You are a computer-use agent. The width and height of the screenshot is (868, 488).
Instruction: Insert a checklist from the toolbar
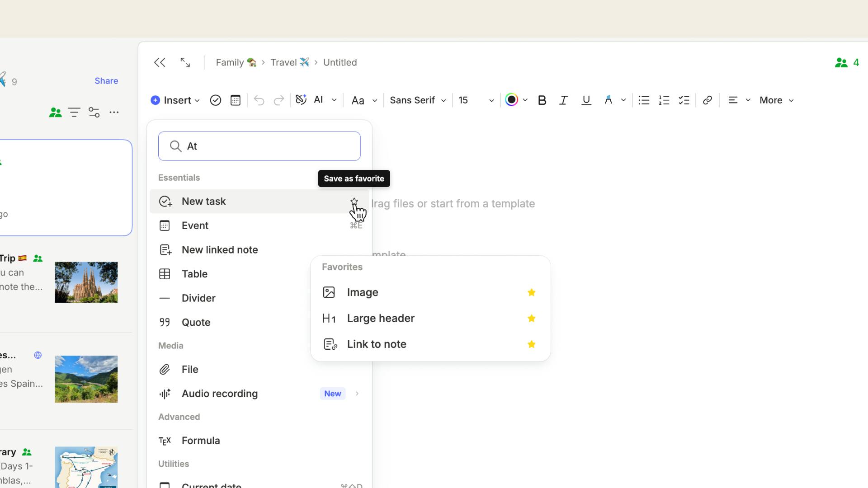coord(684,100)
